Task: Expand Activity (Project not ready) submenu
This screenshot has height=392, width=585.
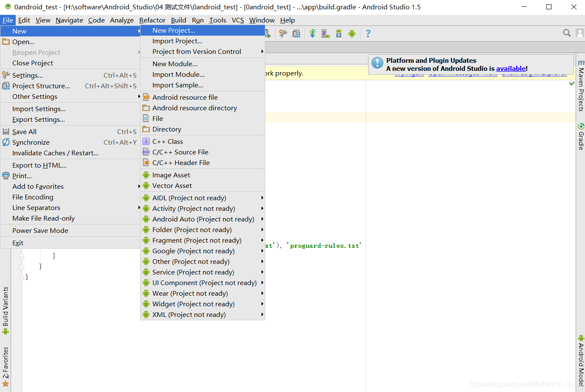Action: [202, 208]
